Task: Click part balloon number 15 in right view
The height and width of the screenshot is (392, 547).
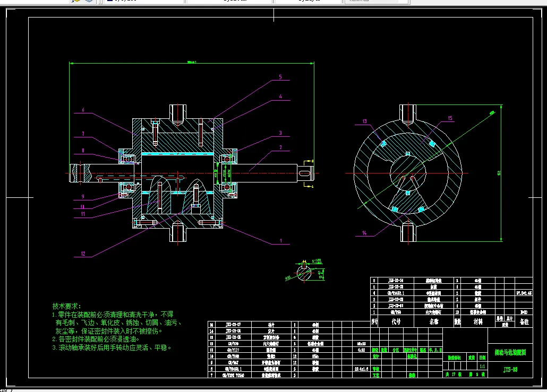Action: pyautogui.click(x=450, y=118)
